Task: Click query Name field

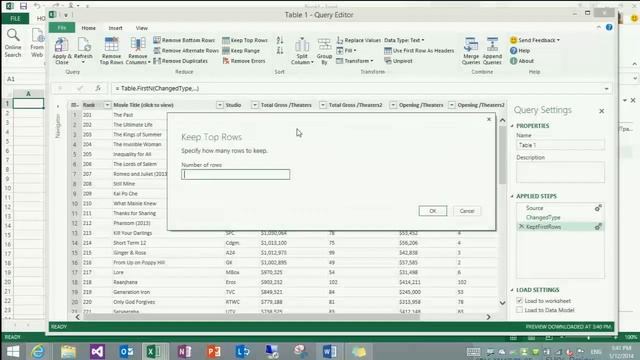Action: (x=560, y=145)
